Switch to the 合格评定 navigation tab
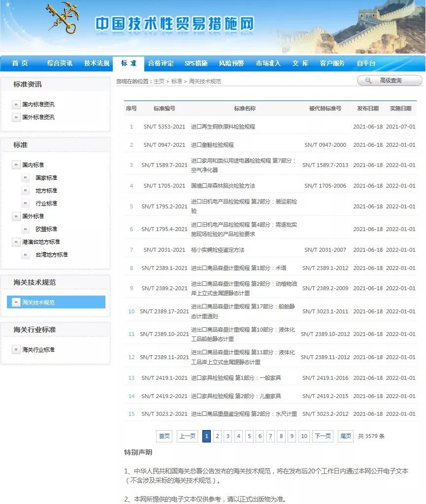426x504 pixels. coord(162,63)
